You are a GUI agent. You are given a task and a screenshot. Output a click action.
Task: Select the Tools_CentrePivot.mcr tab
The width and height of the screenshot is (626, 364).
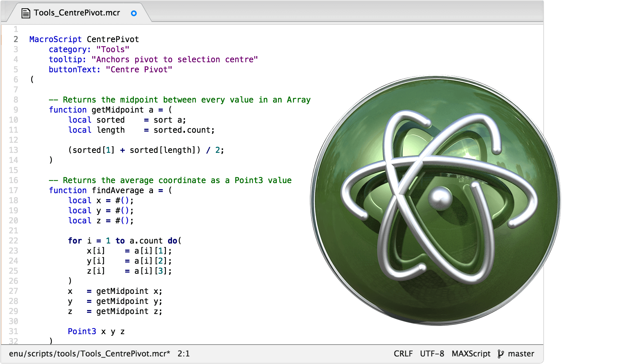pos(77,13)
